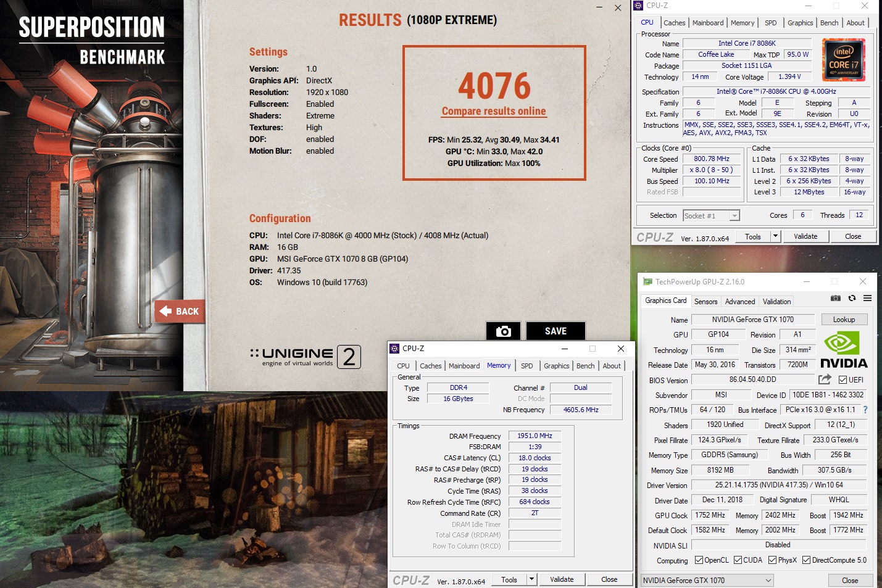Image resolution: width=882 pixels, height=588 pixels.
Task: Minimize the Superposition results window
Action: point(599,7)
